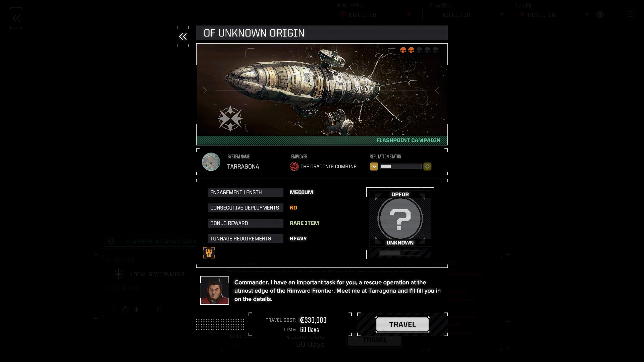
Task: Expand the Store Filter dropdown
Action: [553, 15]
